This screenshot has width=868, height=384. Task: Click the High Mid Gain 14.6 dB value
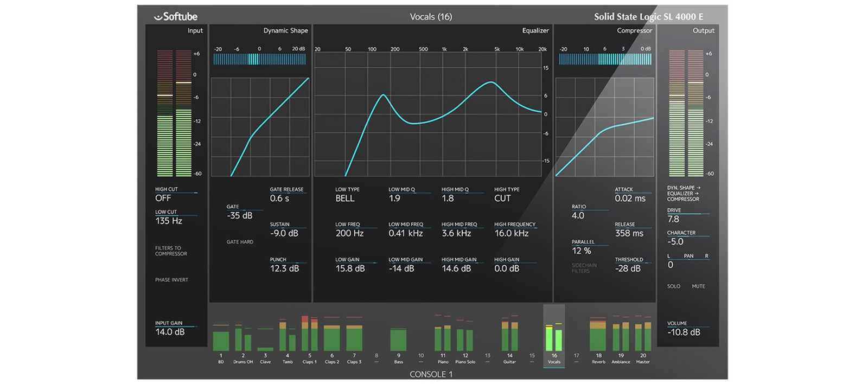click(x=456, y=268)
